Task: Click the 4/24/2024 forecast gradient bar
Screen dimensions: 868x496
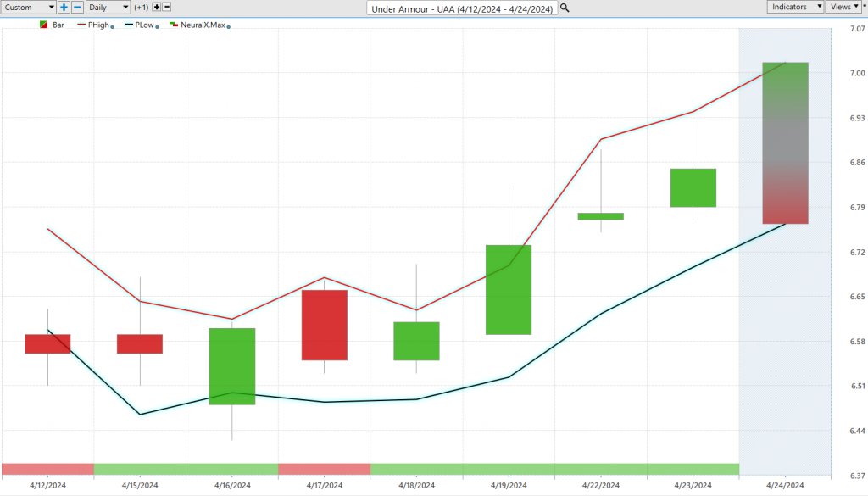Action: (x=785, y=142)
